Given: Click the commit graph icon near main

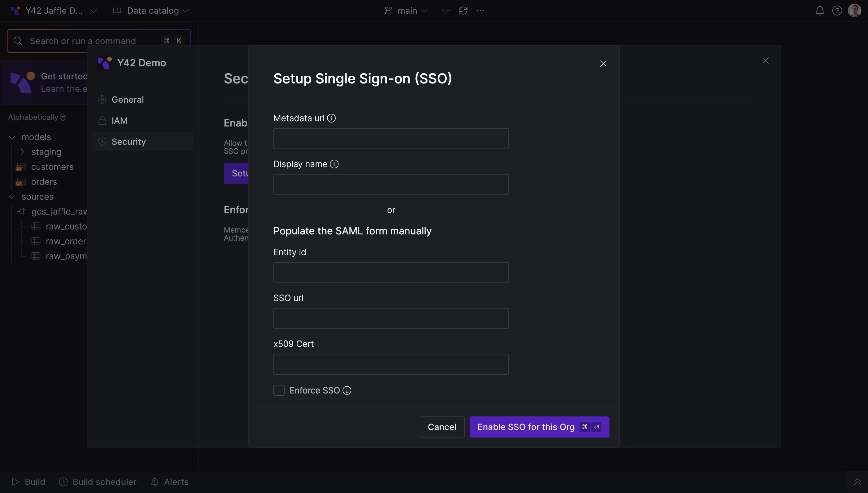Looking at the screenshot, I should pyautogui.click(x=445, y=11).
